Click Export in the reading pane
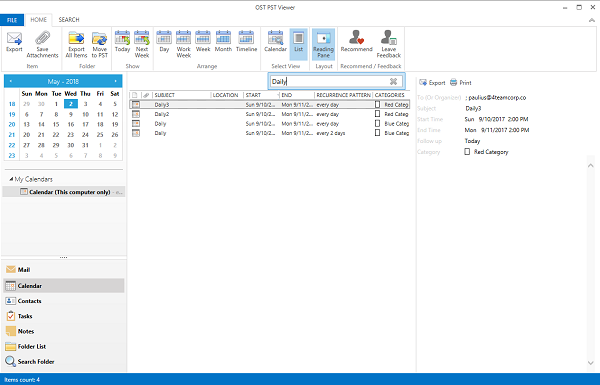600x385 pixels. (x=432, y=83)
